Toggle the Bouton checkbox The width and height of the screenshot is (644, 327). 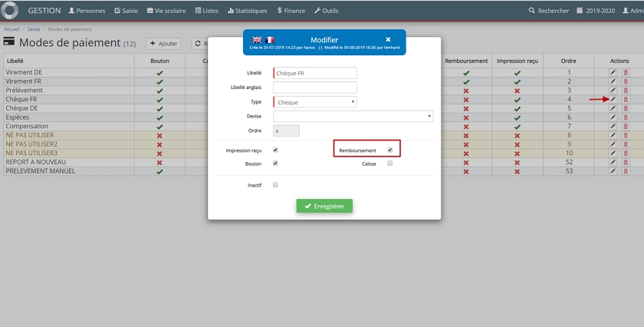click(x=275, y=163)
